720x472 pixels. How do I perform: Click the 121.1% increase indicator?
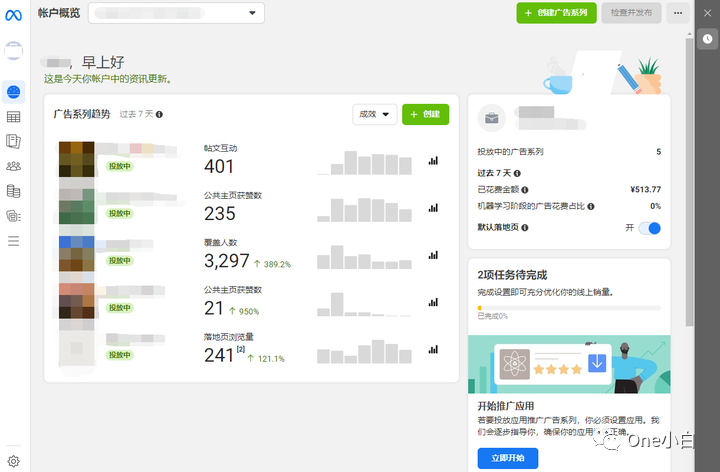point(266,359)
